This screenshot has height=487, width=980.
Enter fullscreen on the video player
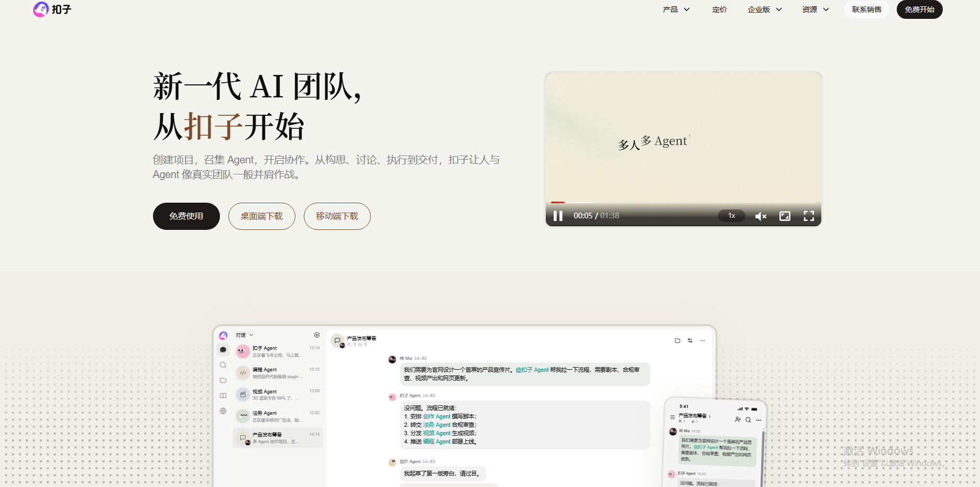coord(809,216)
